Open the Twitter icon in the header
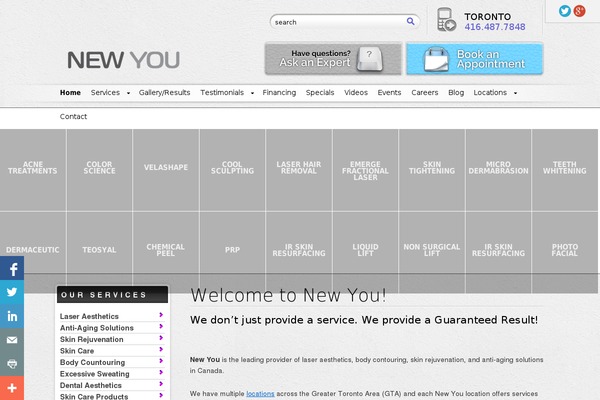Viewport: 600px width, 400px height. [564, 11]
